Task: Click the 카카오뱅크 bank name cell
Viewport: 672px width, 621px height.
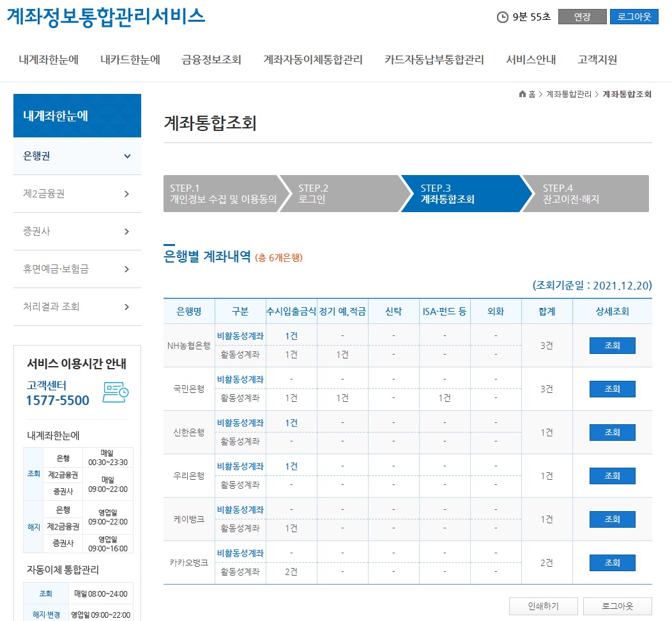Action: tap(189, 563)
